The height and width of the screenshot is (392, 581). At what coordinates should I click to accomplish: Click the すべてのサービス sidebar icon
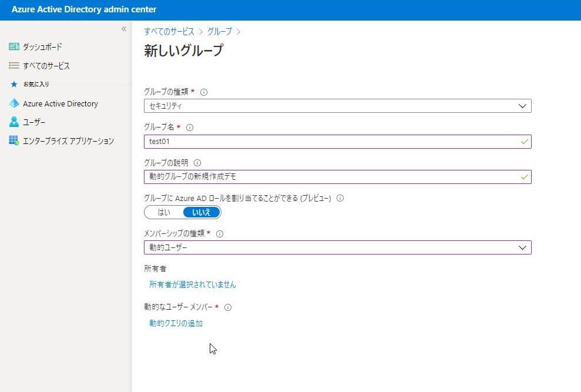[x=13, y=66]
